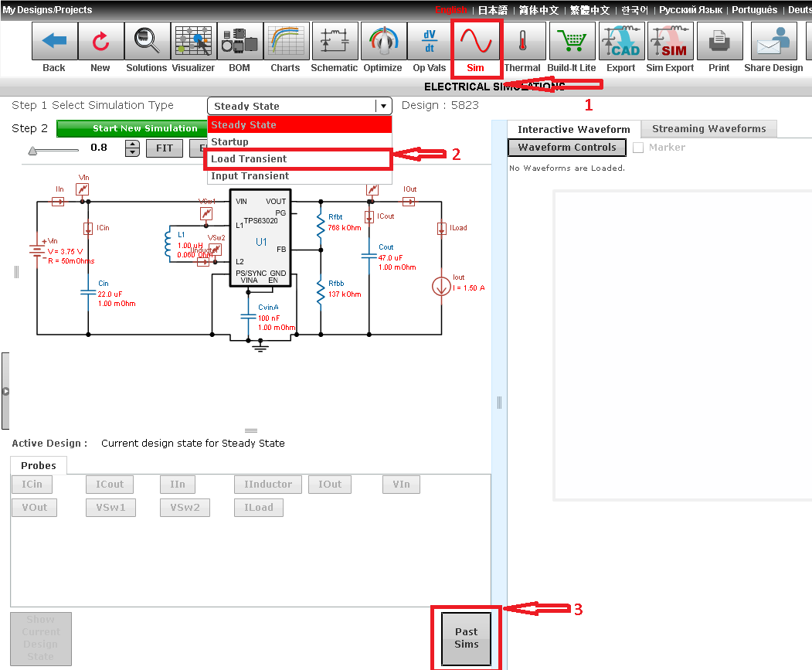The image size is (812, 670).
Task: Switch to Interactive Waveform tab
Action: click(x=574, y=129)
